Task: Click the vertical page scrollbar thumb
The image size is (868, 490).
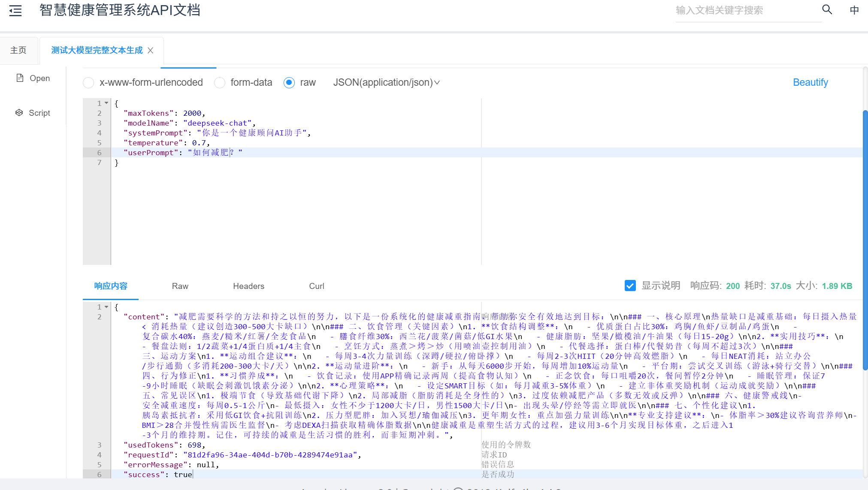Action: click(865, 240)
